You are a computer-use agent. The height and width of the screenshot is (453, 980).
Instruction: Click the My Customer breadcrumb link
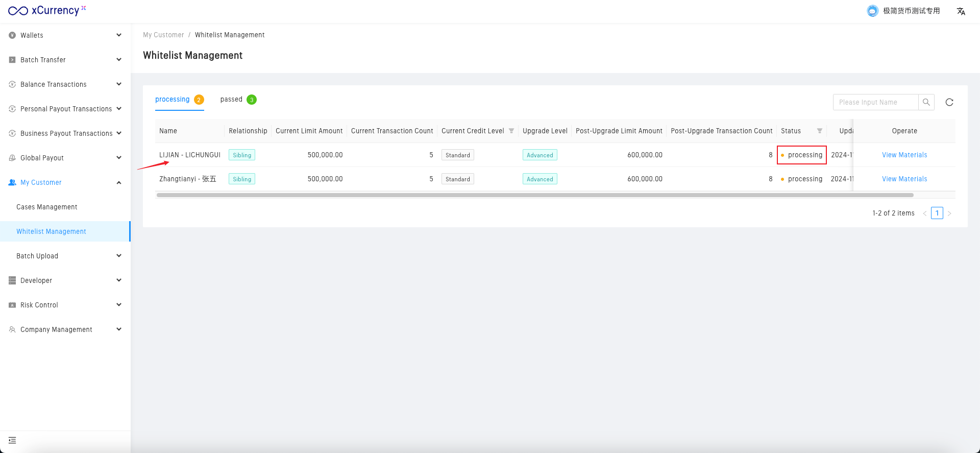tap(163, 35)
